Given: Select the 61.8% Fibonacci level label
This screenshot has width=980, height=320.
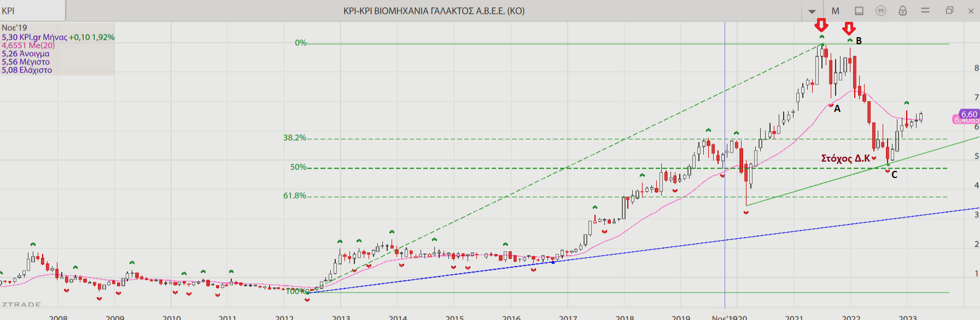Looking at the screenshot, I should coord(295,195).
